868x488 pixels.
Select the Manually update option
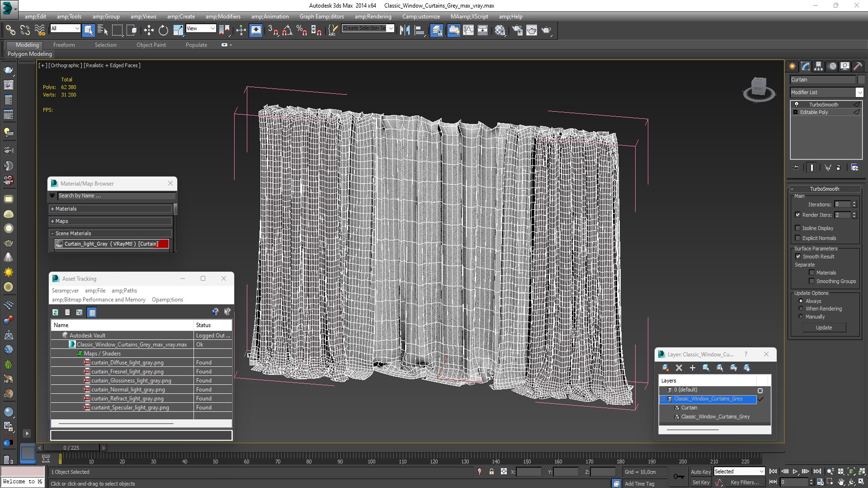801,317
